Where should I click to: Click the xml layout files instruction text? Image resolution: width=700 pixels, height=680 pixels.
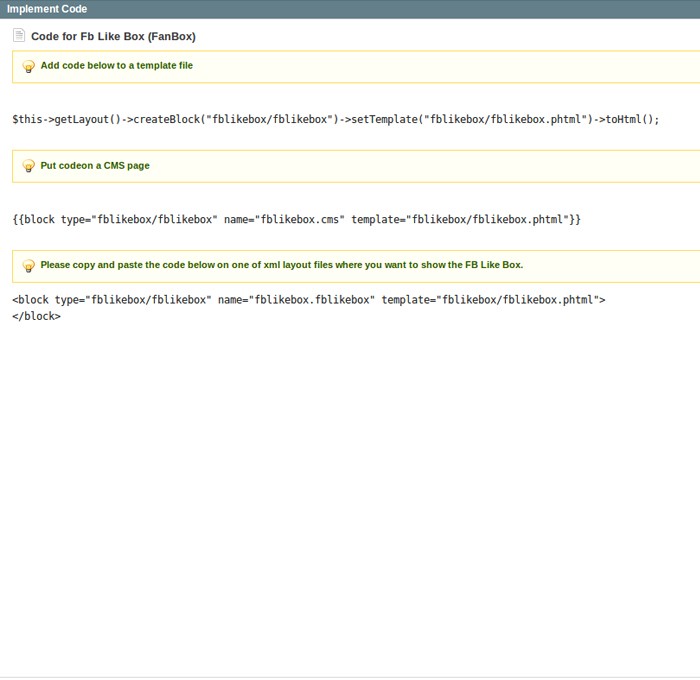[x=282, y=265]
